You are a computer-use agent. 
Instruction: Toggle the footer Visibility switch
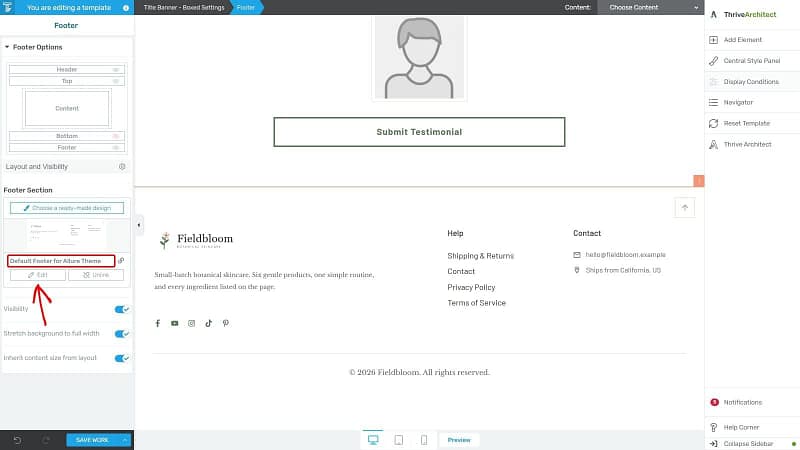click(121, 309)
